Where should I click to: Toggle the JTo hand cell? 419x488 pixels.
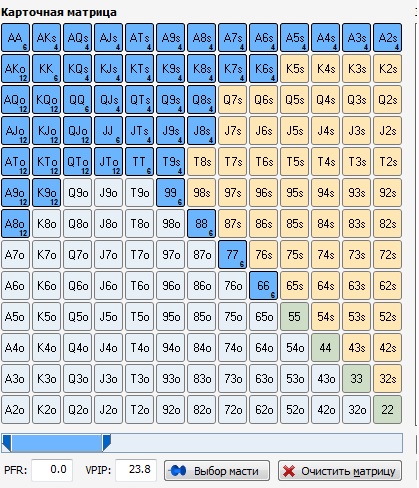point(108,162)
